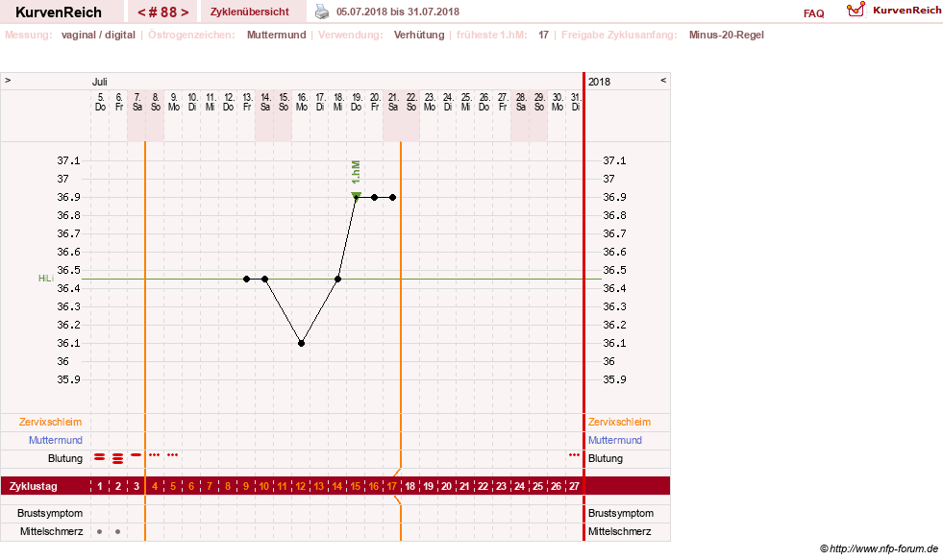Click the Mittelschmerz dot on cycle day 1
This screenshot has height=560, width=943.
pos(100,532)
